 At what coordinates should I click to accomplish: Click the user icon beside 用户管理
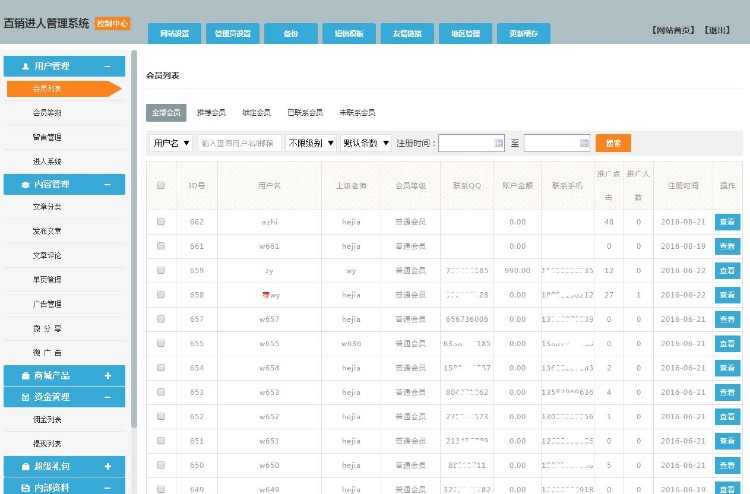pos(25,66)
